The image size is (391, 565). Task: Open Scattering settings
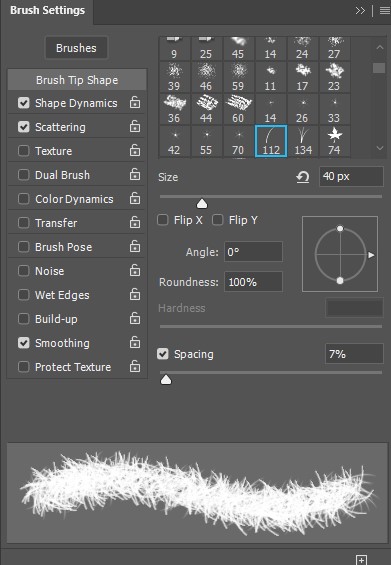60,127
